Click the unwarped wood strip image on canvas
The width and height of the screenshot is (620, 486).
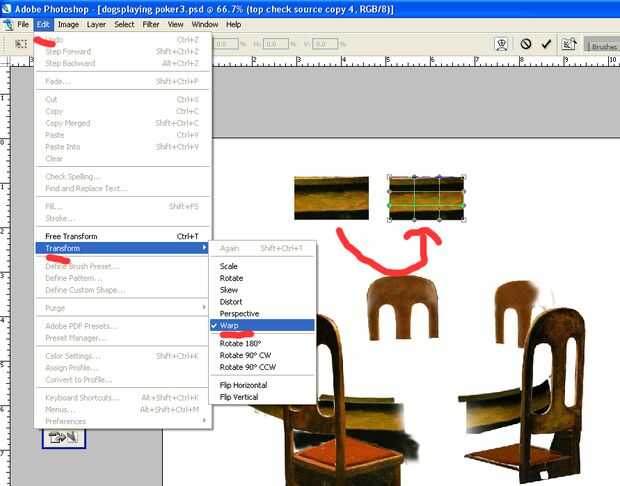coord(331,198)
